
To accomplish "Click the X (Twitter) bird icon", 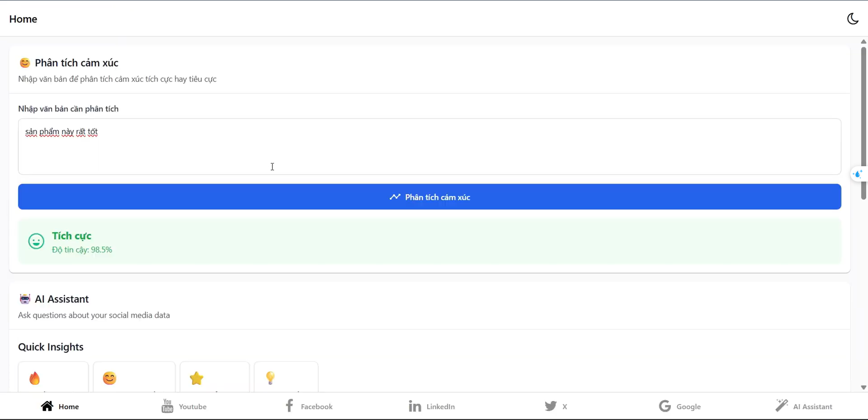I will pyautogui.click(x=551, y=406).
